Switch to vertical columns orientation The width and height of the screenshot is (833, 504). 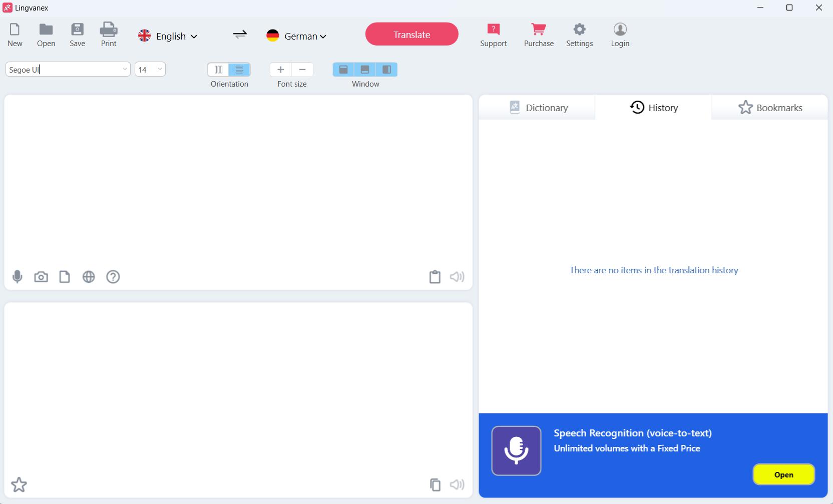(218, 70)
